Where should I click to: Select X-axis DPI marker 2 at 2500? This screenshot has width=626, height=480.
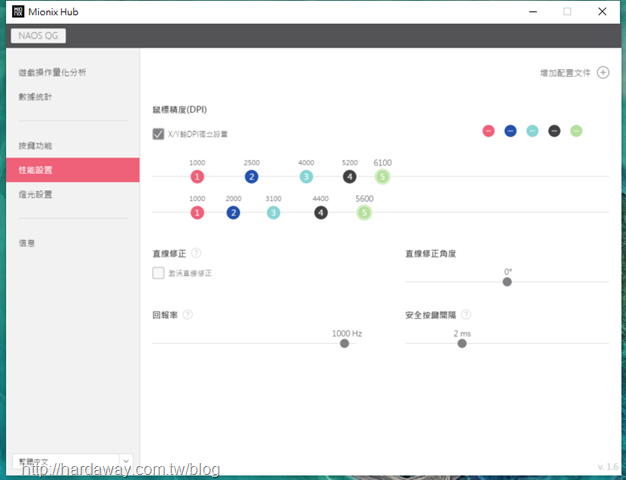252,177
